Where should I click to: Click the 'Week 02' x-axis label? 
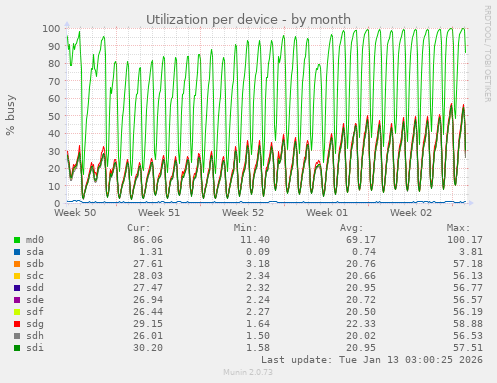(x=411, y=213)
